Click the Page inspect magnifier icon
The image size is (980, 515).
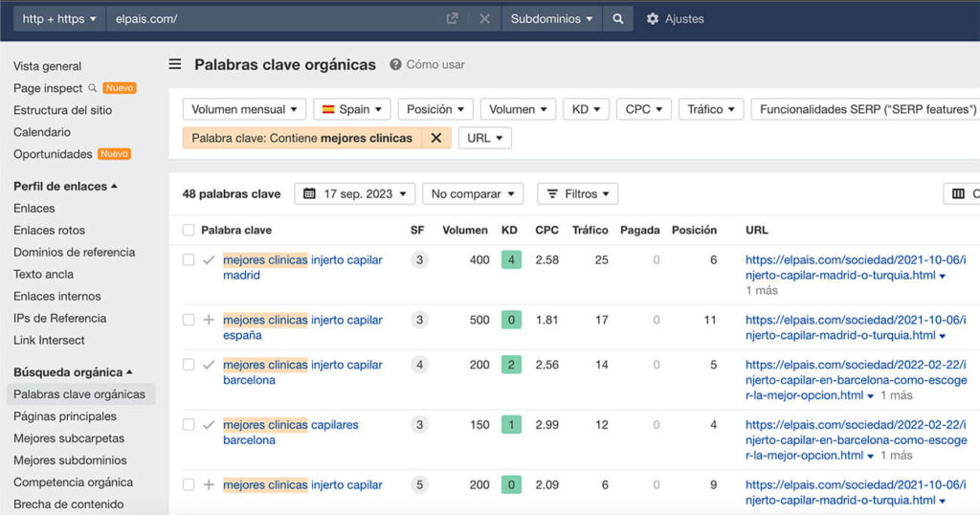coord(93,88)
